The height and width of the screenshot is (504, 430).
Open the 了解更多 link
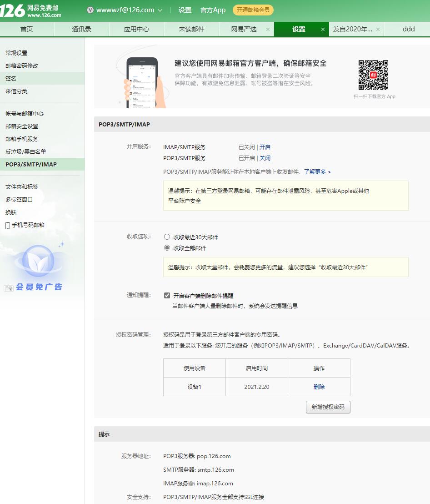(x=317, y=171)
